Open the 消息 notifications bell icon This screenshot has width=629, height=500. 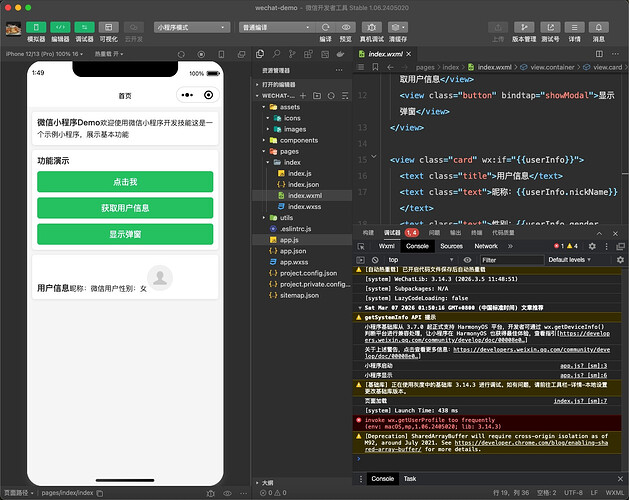(x=599, y=27)
